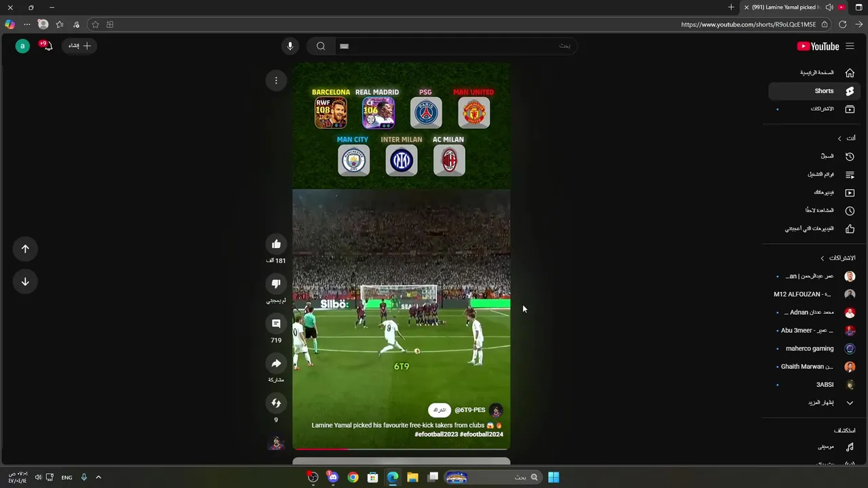
Task: Open the remix button showing 9
Action: tap(276, 403)
